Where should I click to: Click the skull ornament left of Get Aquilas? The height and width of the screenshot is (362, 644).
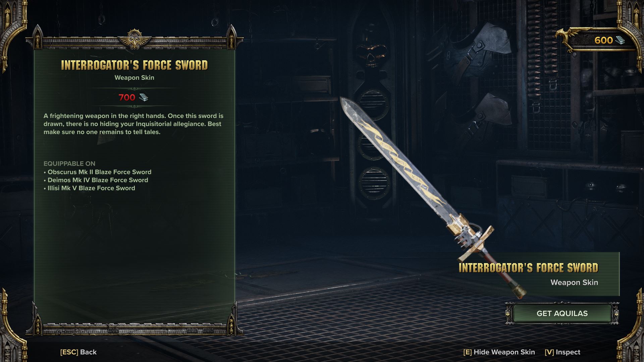(x=508, y=314)
